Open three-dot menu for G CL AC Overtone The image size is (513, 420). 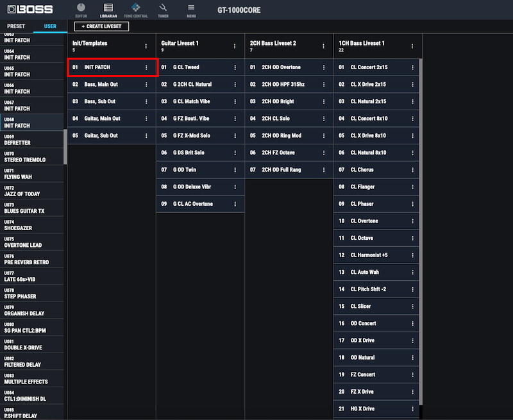pos(235,204)
